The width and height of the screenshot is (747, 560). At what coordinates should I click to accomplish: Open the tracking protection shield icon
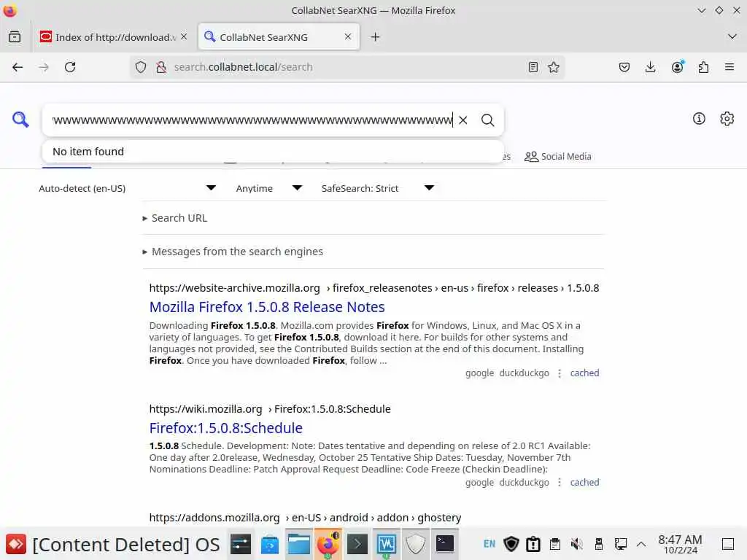point(141,67)
